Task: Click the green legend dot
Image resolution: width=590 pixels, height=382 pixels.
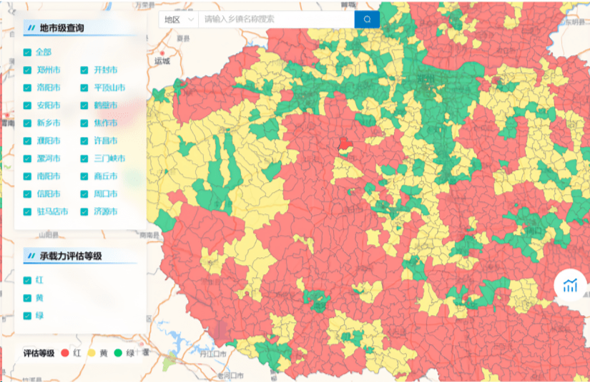Action: coord(118,353)
